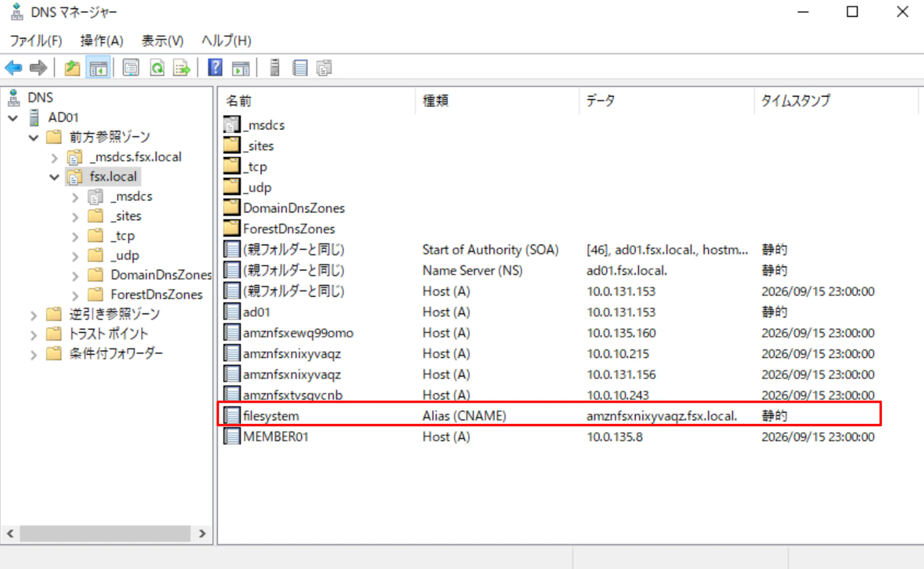Select the Start of Authority (SOA) record
This screenshot has width=924, height=569.
(x=550, y=249)
